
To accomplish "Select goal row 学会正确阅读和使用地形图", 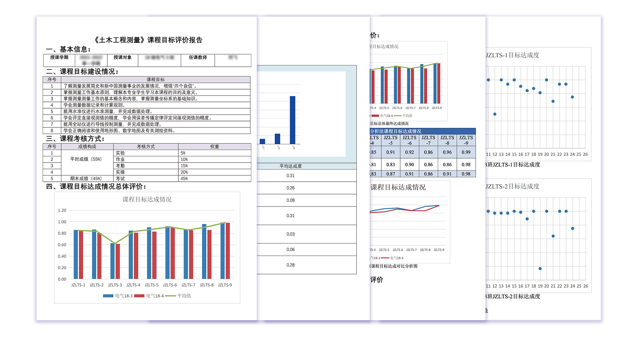I will point(147,131).
